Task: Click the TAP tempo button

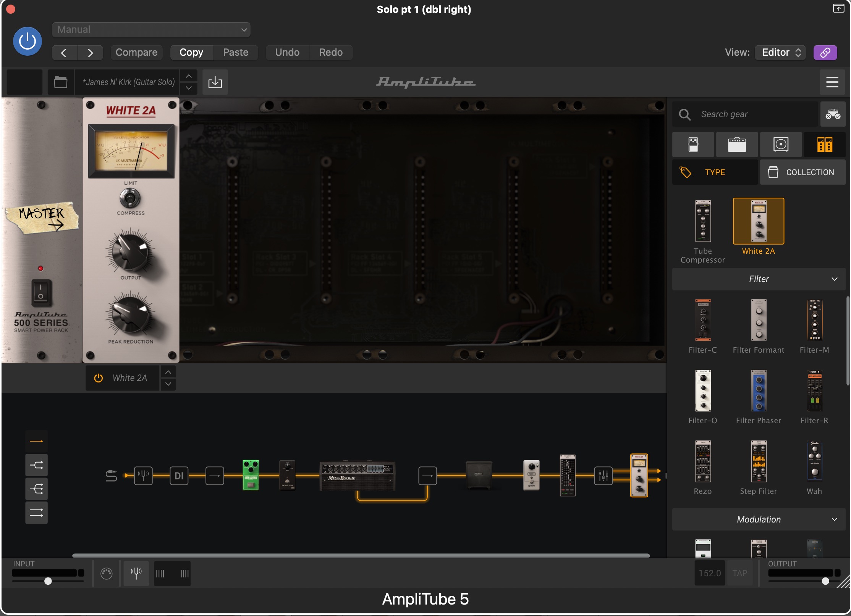Action: point(740,573)
